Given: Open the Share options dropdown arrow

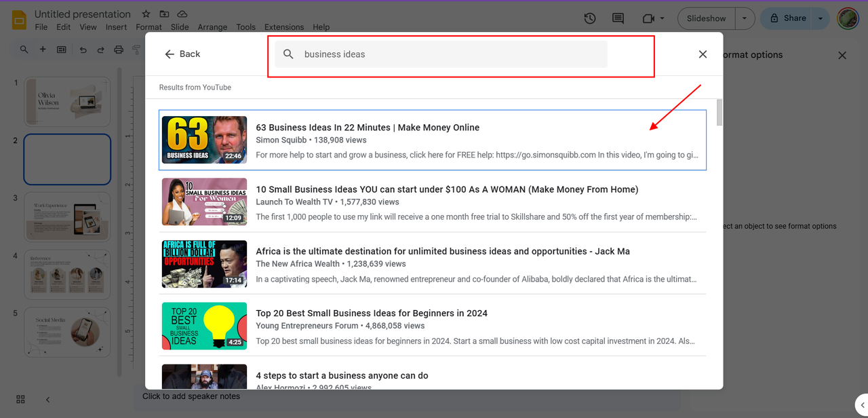Looking at the screenshot, I should tap(821, 18).
